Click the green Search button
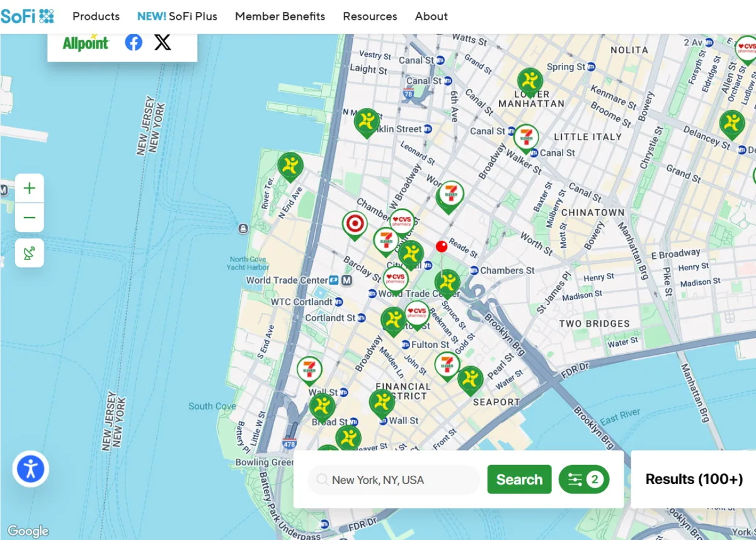Screen dimensions: 756x540 coord(519,480)
